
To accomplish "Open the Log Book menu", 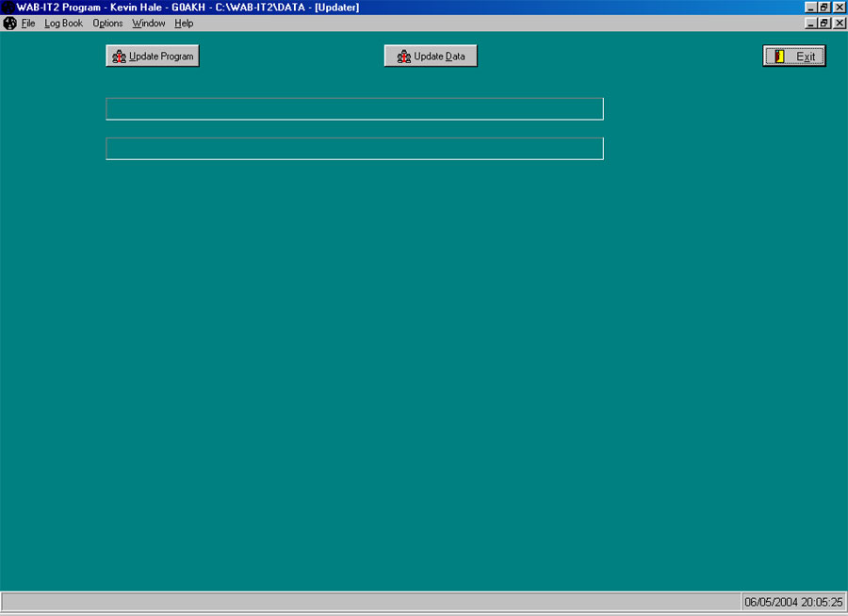I will 62,24.
